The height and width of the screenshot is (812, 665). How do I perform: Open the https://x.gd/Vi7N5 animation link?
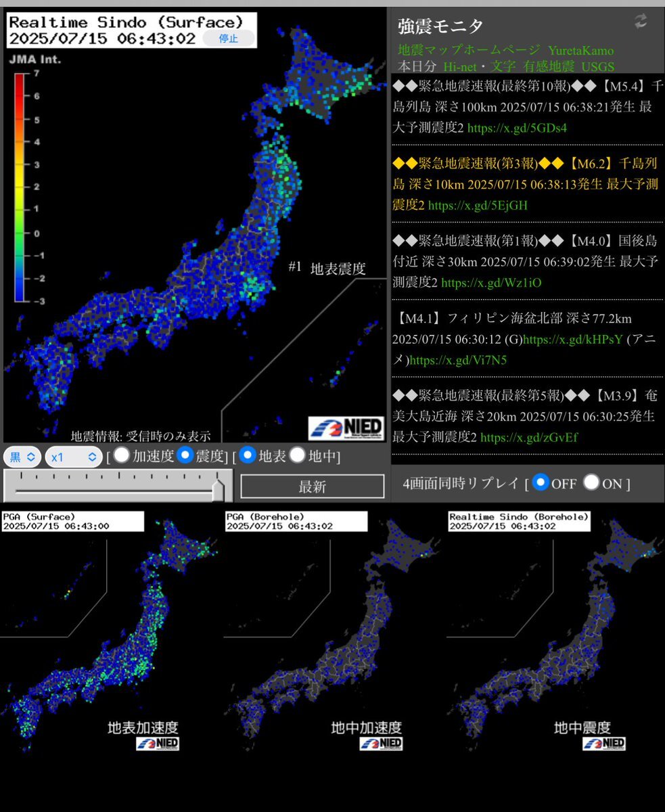coord(458,360)
